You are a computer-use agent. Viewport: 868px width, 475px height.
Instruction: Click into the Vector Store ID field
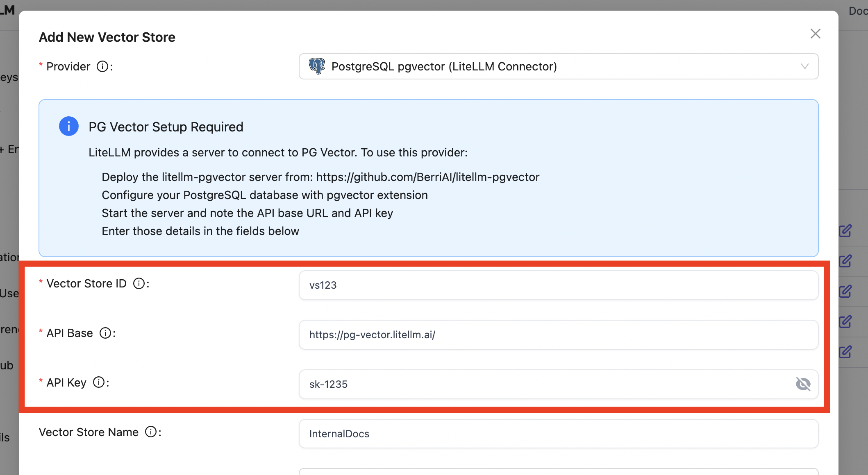point(558,285)
